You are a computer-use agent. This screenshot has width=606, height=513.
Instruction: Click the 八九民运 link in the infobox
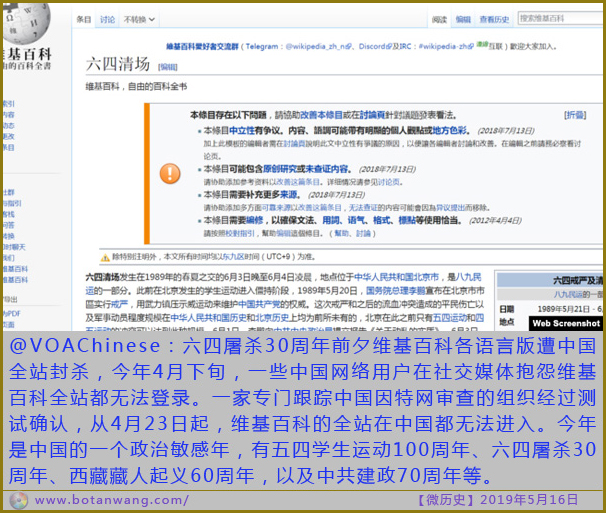pyautogui.click(x=568, y=295)
